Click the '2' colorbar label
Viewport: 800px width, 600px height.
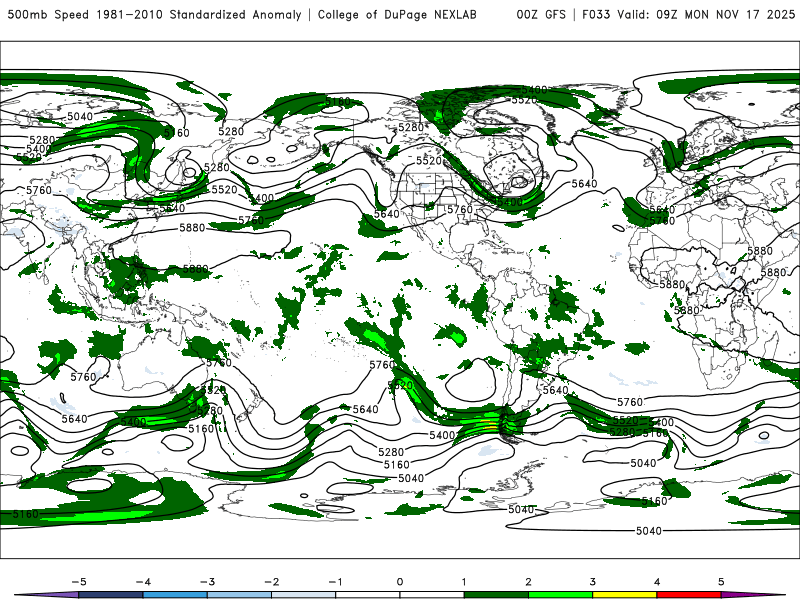click(x=528, y=582)
